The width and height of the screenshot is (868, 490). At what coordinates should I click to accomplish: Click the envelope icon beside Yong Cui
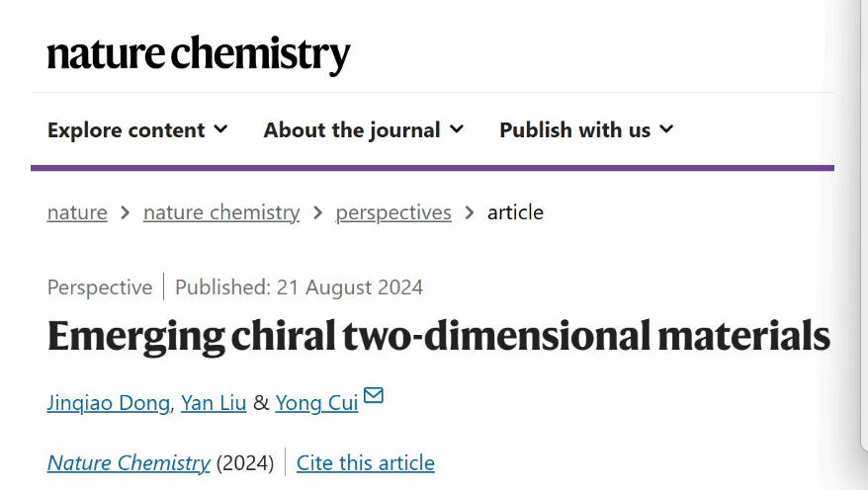pos(374,396)
